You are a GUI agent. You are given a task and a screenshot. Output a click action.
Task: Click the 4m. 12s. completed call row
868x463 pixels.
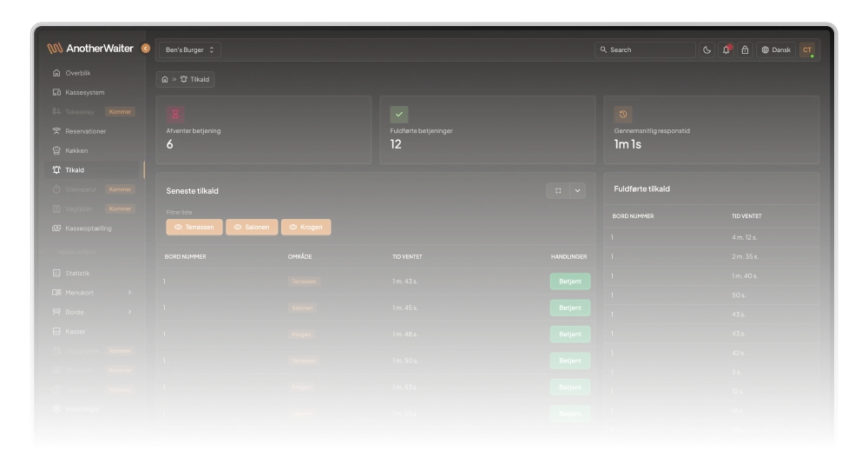click(712, 237)
